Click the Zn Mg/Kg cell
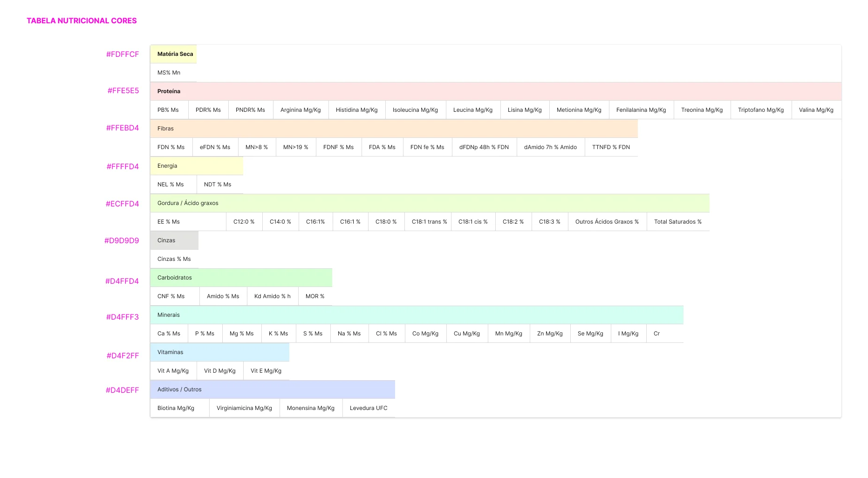 [x=550, y=334]
